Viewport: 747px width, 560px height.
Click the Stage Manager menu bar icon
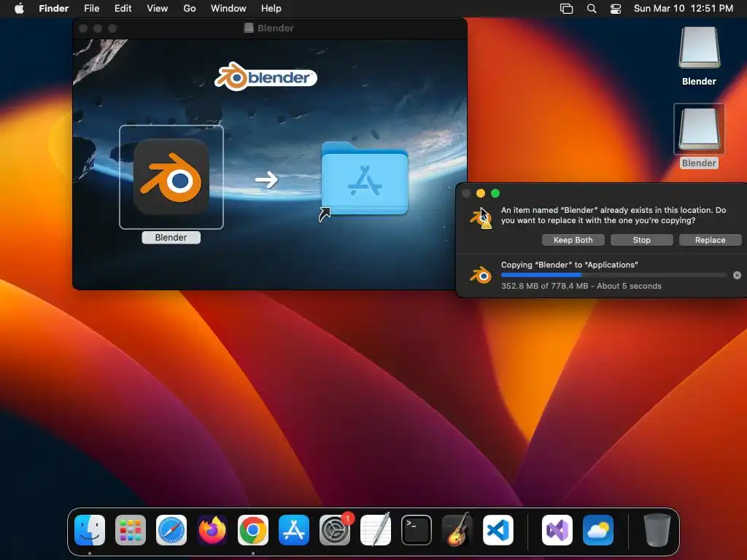(566, 9)
